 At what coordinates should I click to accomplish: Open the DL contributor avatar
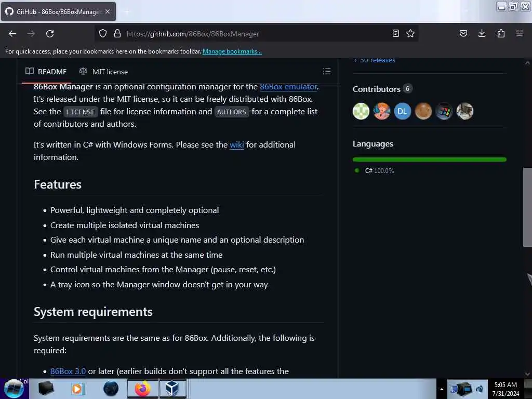[x=403, y=111]
